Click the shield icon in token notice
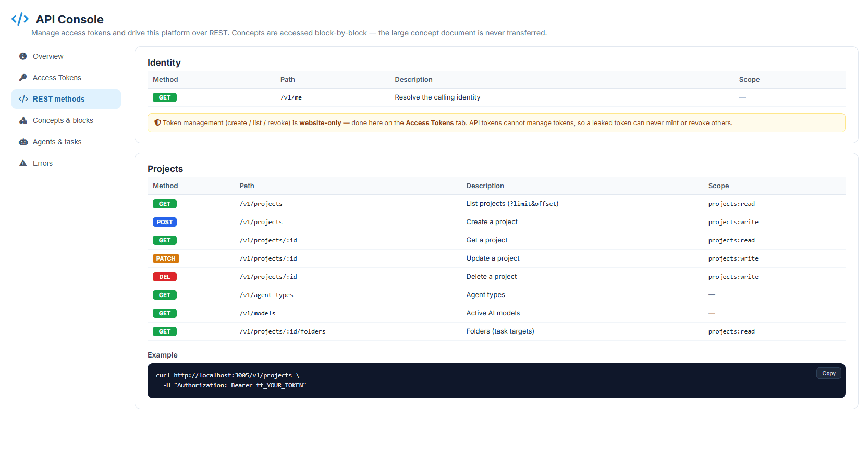 pos(157,123)
